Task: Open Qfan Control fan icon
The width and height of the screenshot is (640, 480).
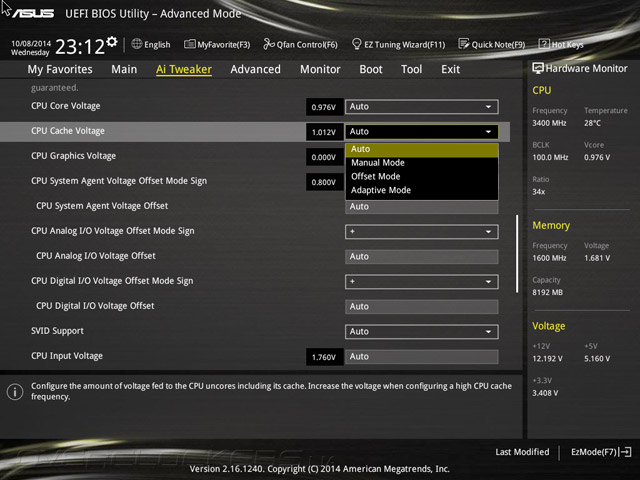Action: pyautogui.click(x=269, y=44)
